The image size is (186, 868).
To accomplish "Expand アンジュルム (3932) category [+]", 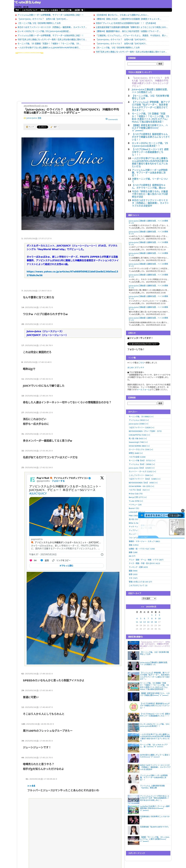I will pos(147,420).
